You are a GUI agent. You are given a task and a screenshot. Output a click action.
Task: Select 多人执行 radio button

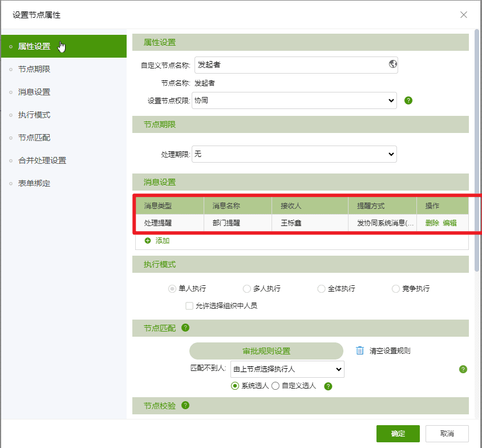point(246,289)
